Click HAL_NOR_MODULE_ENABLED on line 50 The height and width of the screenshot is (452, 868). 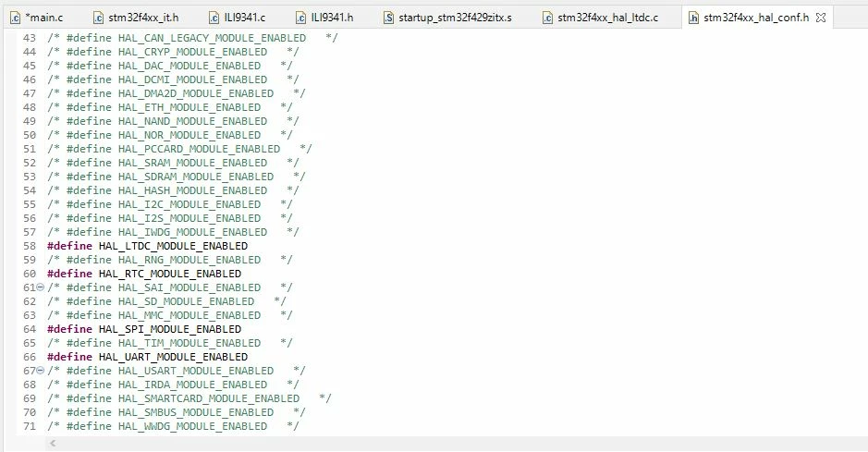[x=189, y=135]
